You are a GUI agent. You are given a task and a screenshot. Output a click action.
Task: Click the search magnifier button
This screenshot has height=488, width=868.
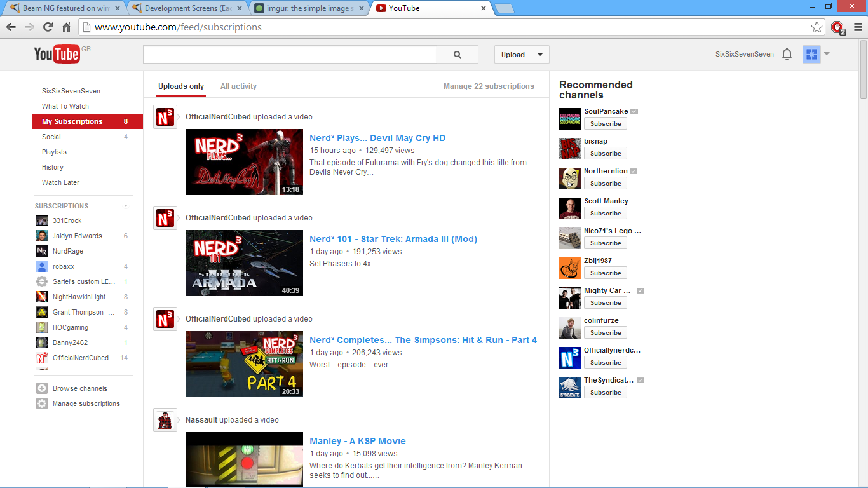tap(458, 55)
